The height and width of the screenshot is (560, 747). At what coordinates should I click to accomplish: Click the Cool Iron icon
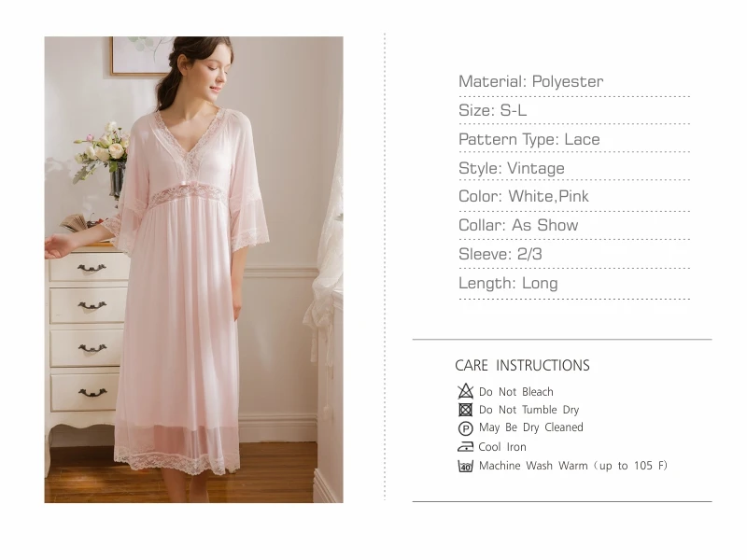pyautogui.click(x=465, y=447)
